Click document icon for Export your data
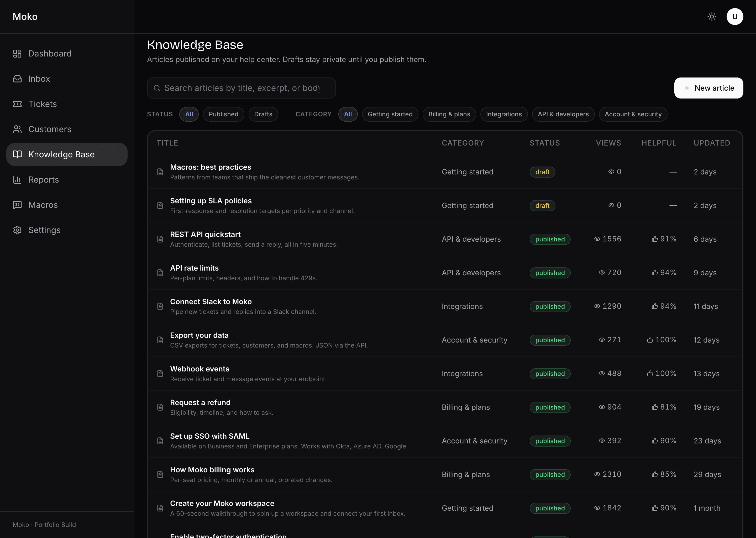The height and width of the screenshot is (538, 756). click(160, 340)
